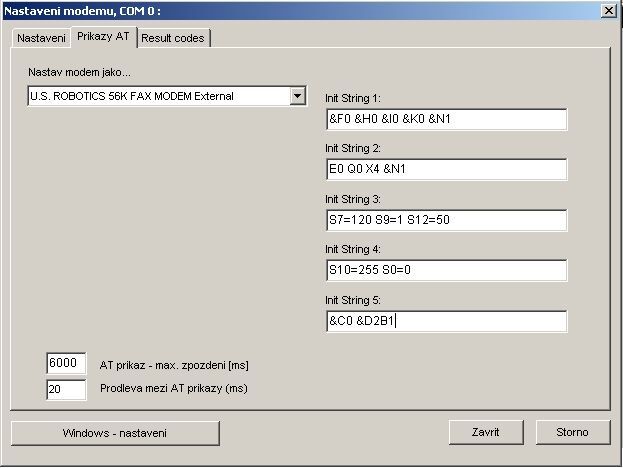Click the Init String 1 input field

click(x=446, y=120)
